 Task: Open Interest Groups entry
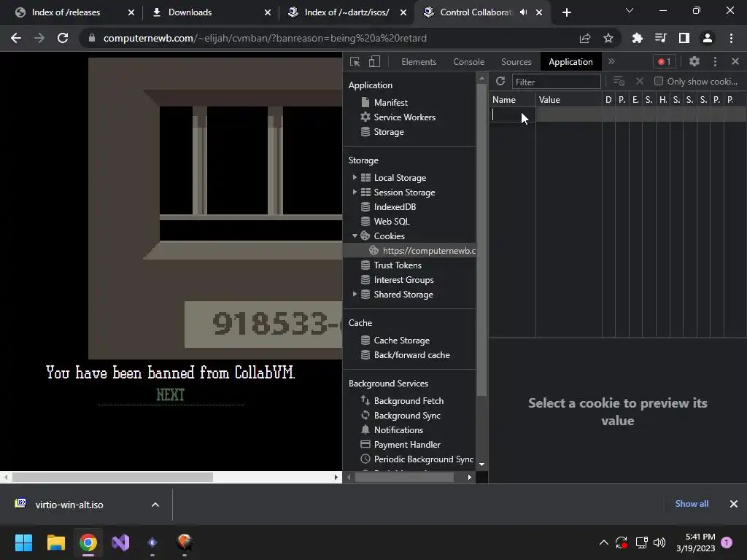[403, 280]
